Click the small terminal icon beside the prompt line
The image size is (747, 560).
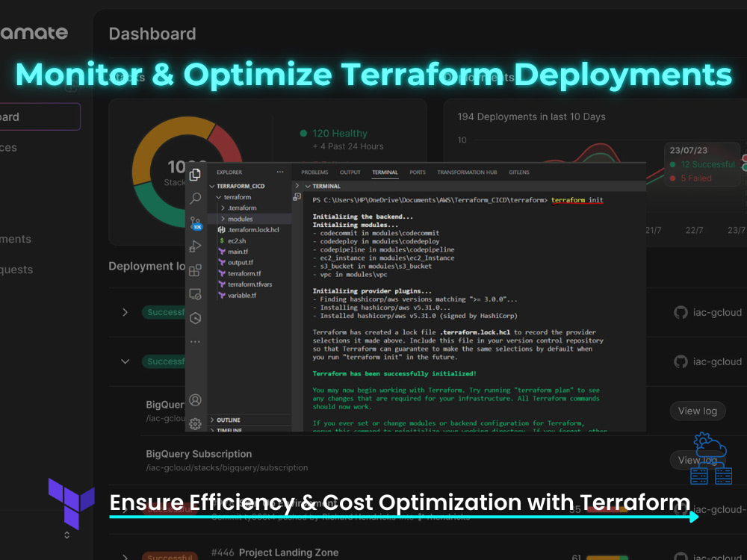tap(297, 196)
